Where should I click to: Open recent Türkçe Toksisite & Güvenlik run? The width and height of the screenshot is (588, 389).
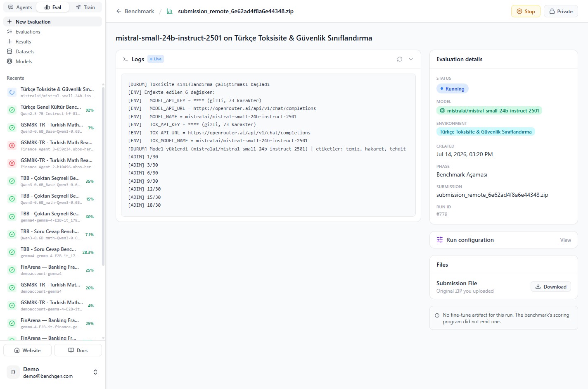pyautogui.click(x=52, y=92)
